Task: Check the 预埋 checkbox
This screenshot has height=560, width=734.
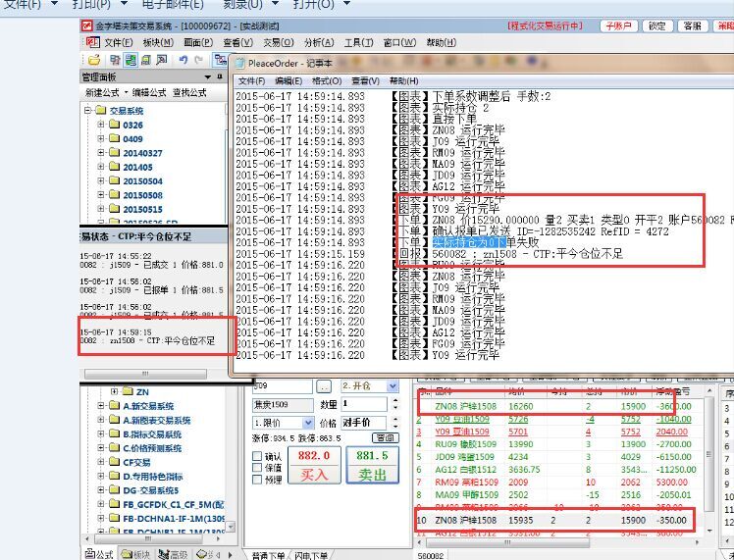Action: [258, 480]
